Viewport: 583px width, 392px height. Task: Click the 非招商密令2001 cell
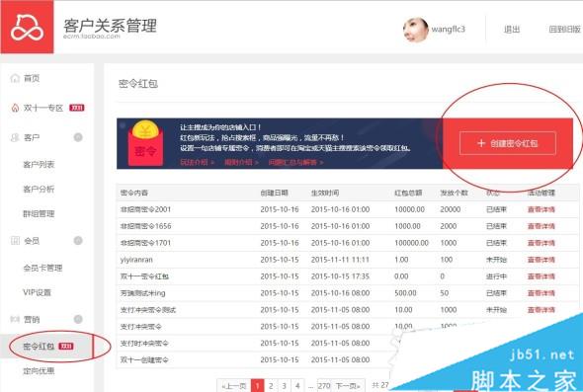pos(145,209)
